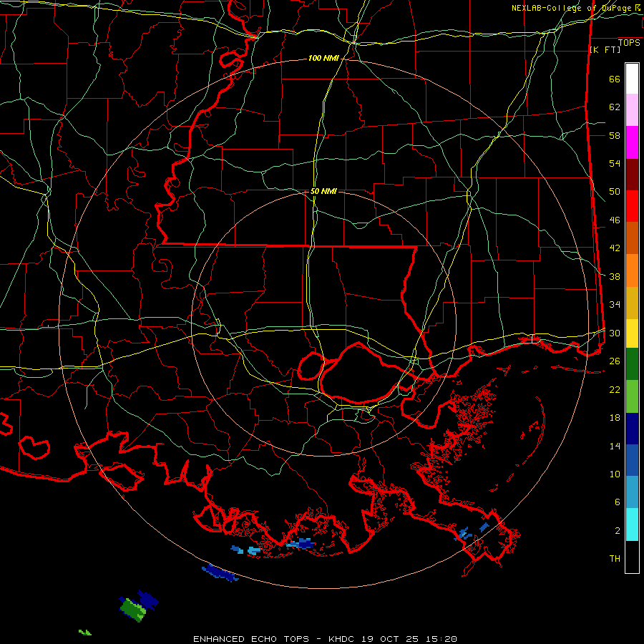Click the '6' legend value
This screenshot has height=644, width=644.
(x=618, y=502)
